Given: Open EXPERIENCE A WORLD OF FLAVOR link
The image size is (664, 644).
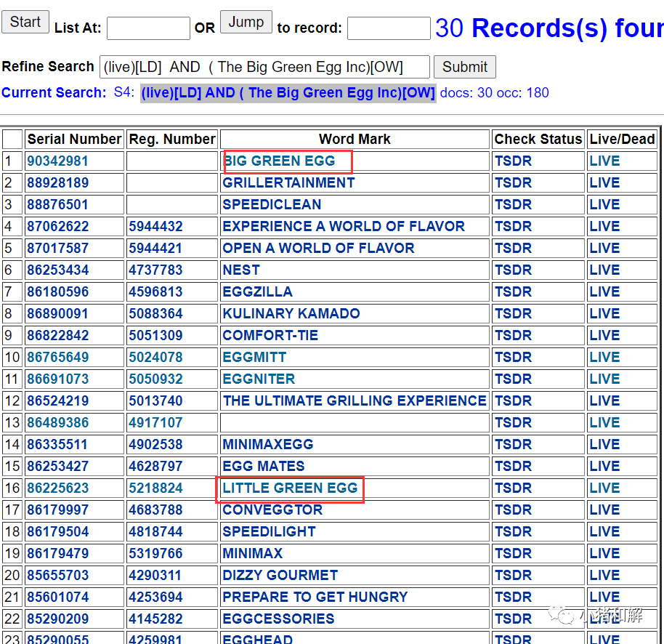Looking at the screenshot, I should [x=344, y=227].
